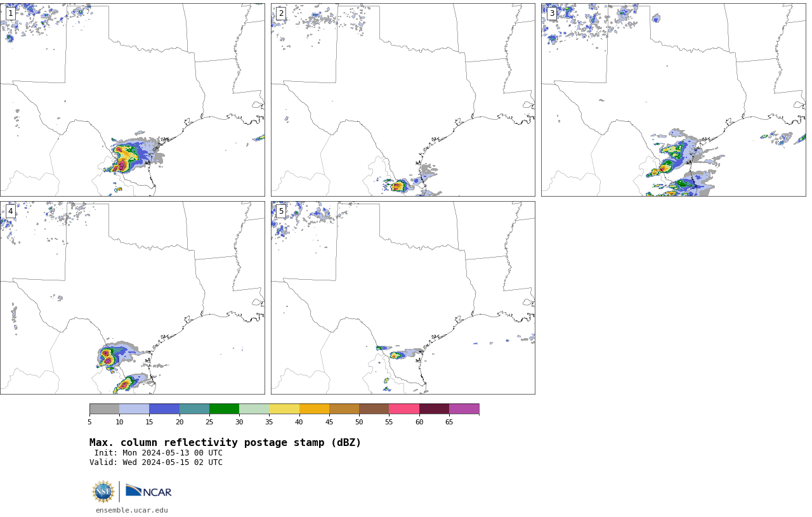
Task: Click the dark green 25-30 dBZ swatch
Action: 224,409
